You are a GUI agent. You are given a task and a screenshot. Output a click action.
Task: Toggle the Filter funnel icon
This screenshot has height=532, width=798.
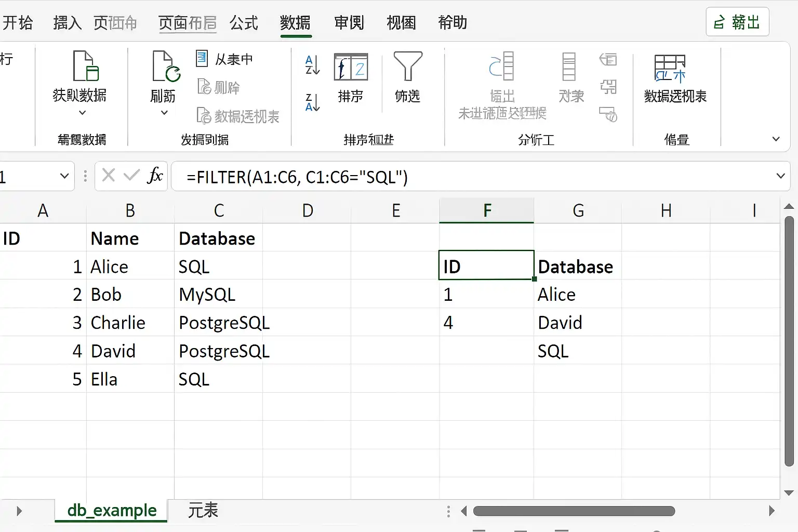pyautogui.click(x=408, y=66)
